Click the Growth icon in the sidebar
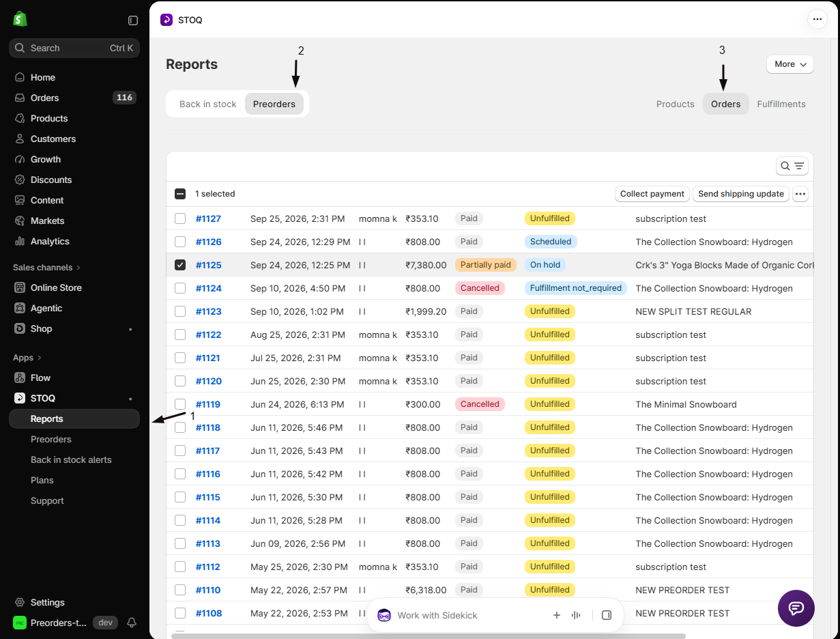840x639 pixels. [20, 159]
